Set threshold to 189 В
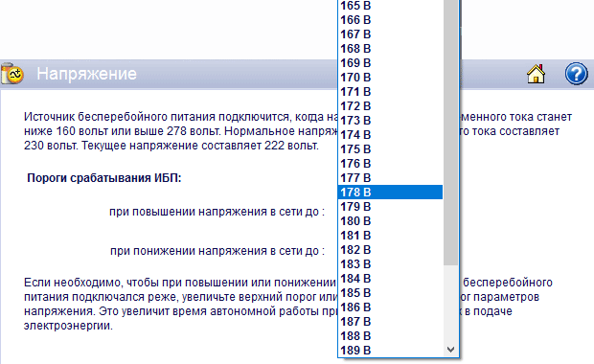This screenshot has height=364, width=594. tap(390, 351)
